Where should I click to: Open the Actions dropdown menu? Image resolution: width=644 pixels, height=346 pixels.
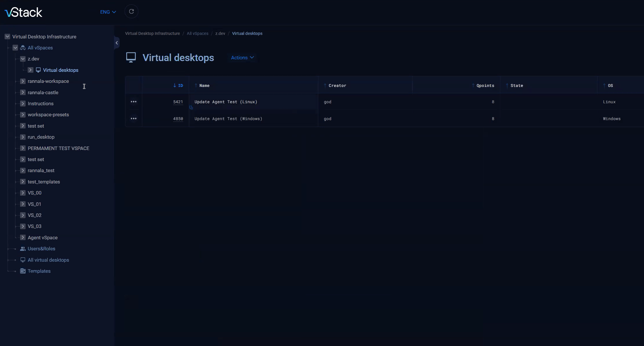point(242,58)
